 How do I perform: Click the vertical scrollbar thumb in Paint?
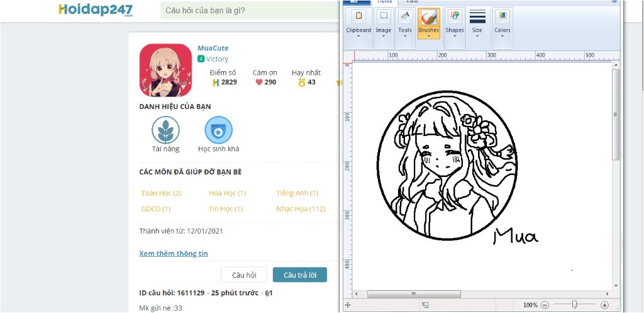pyautogui.click(x=616, y=115)
